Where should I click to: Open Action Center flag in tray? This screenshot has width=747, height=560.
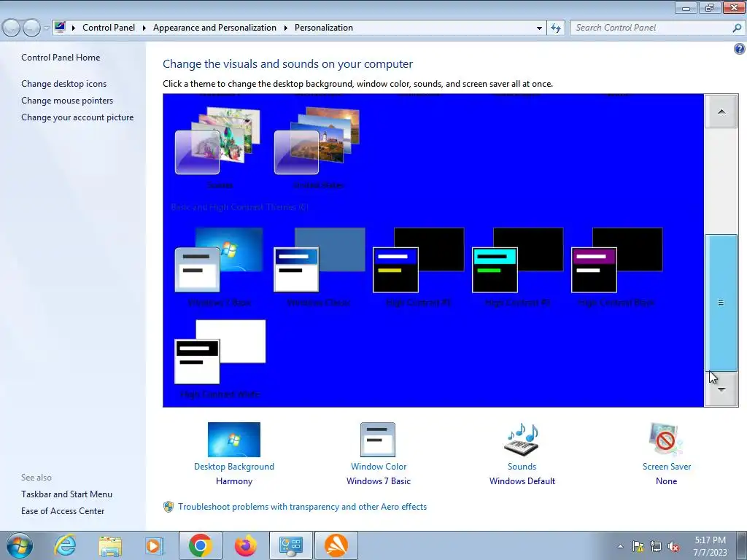pyautogui.click(x=638, y=546)
